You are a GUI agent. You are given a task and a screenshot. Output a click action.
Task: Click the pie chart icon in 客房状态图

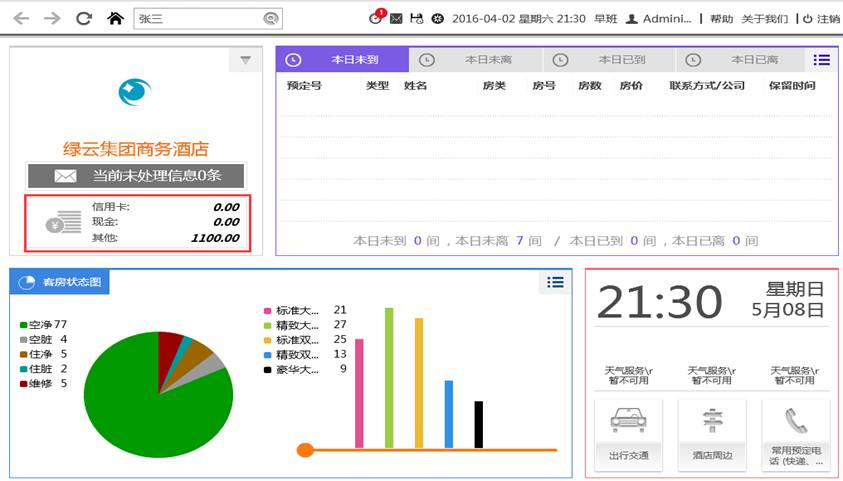click(26, 282)
